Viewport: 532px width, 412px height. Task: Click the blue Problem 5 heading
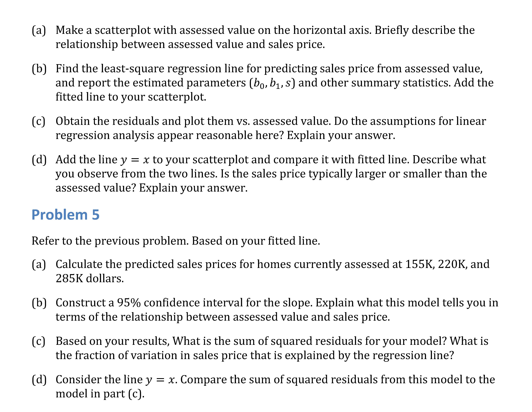(x=66, y=215)
